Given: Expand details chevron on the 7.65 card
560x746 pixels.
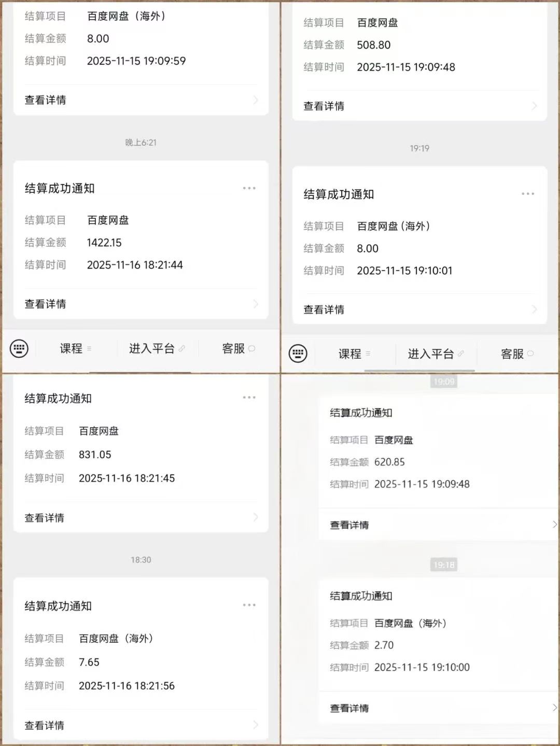Looking at the screenshot, I should (256, 725).
